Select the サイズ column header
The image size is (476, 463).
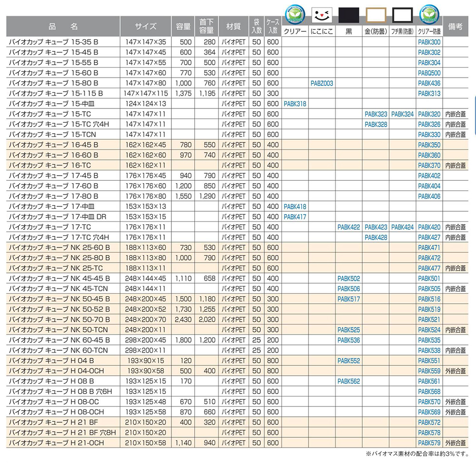pos(146,26)
